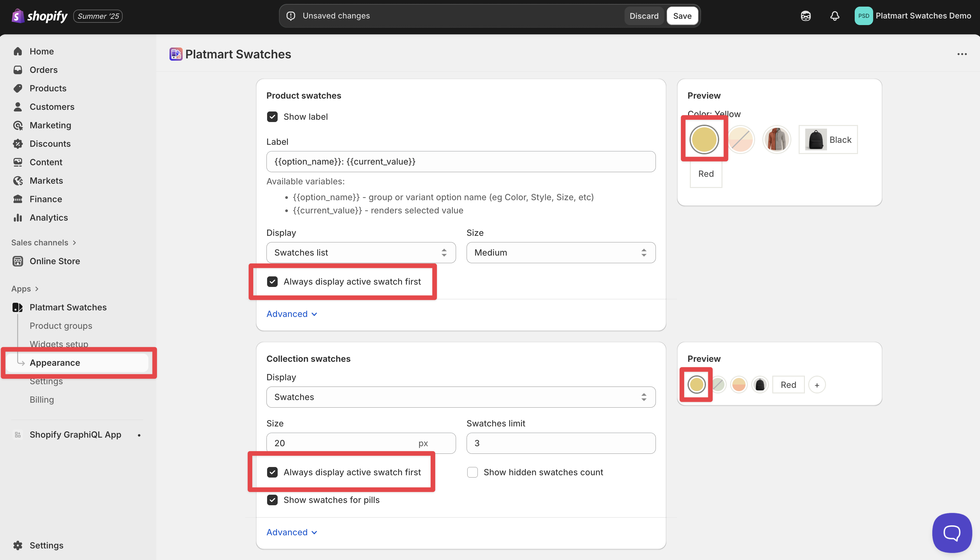Click the PSD store avatar

[x=863, y=16]
